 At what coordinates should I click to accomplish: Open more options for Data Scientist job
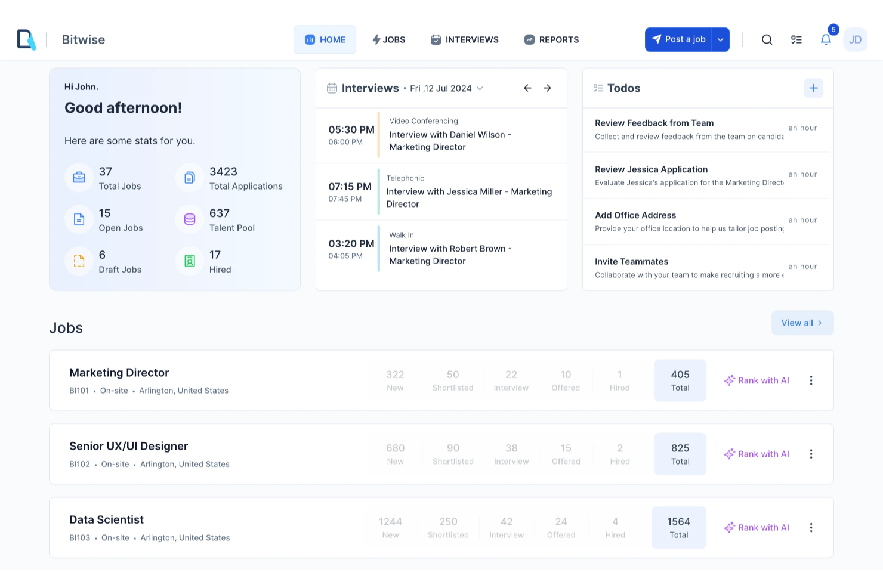click(x=811, y=528)
